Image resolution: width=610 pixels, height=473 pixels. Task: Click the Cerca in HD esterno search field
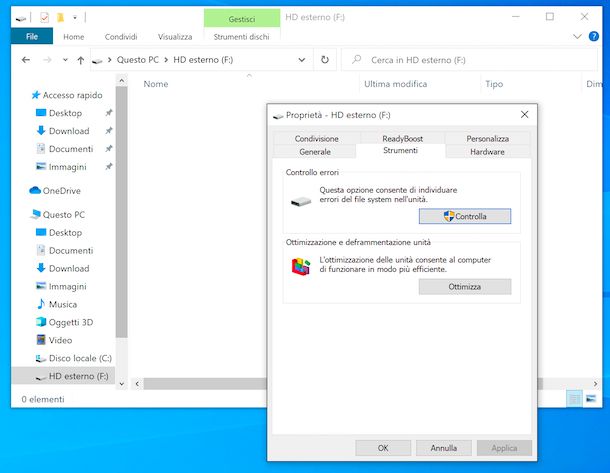click(469, 60)
